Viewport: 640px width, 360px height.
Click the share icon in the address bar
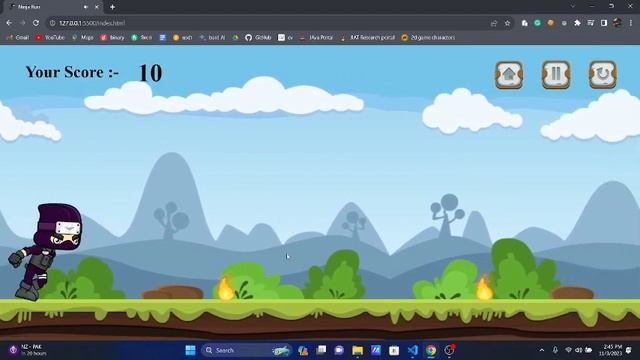pyautogui.click(x=494, y=23)
